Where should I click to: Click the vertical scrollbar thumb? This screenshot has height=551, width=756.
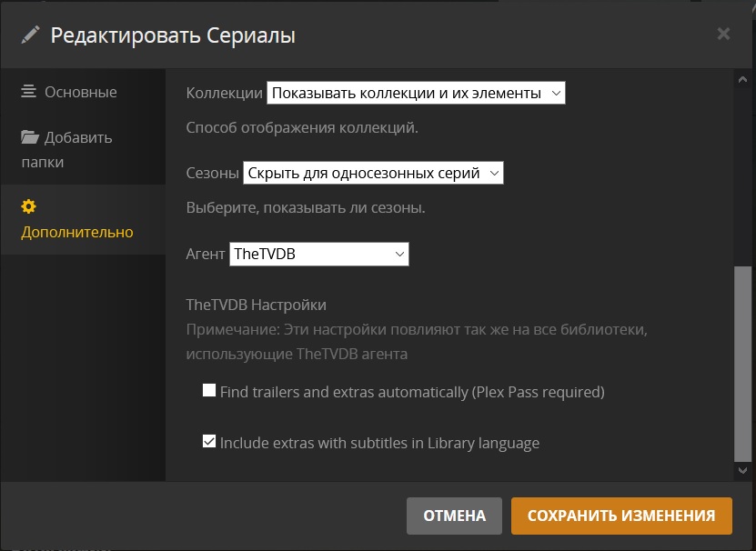(743, 364)
